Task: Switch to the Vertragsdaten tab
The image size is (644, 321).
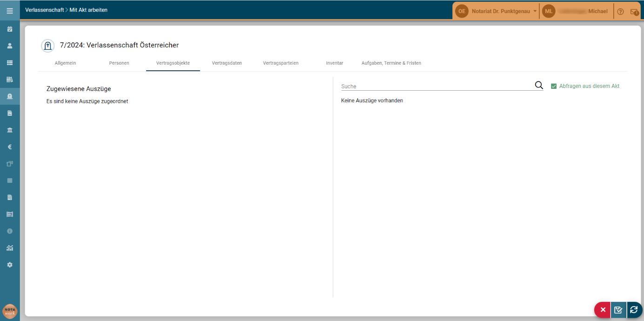Action: [227, 63]
